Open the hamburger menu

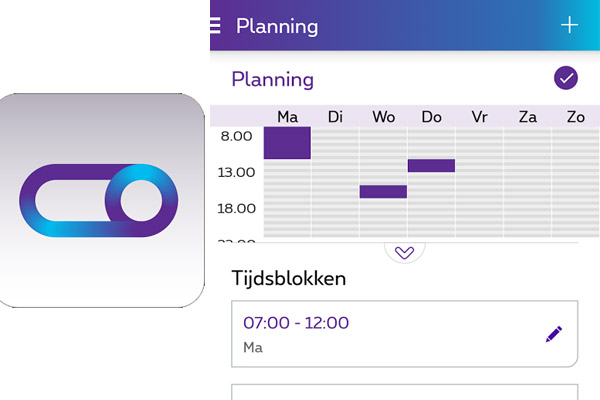[215, 26]
